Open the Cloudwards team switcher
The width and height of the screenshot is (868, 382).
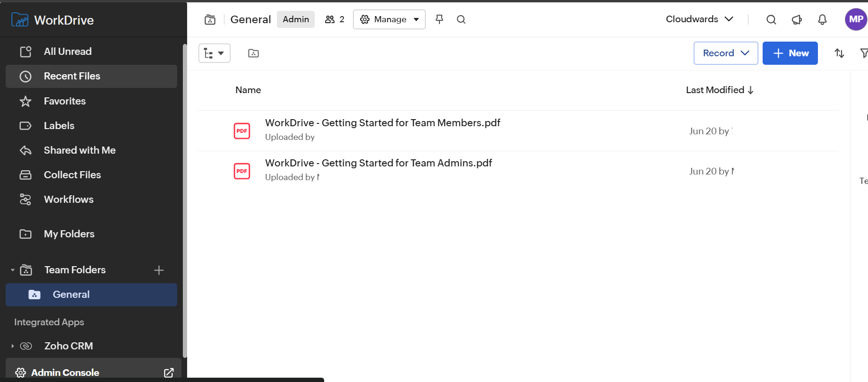[699, 19]
